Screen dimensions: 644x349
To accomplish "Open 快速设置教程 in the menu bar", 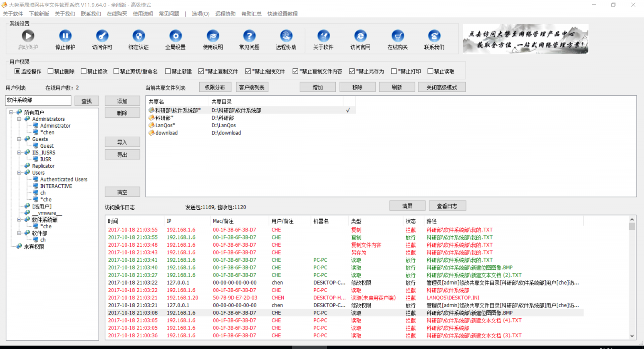I will (283, 14).
